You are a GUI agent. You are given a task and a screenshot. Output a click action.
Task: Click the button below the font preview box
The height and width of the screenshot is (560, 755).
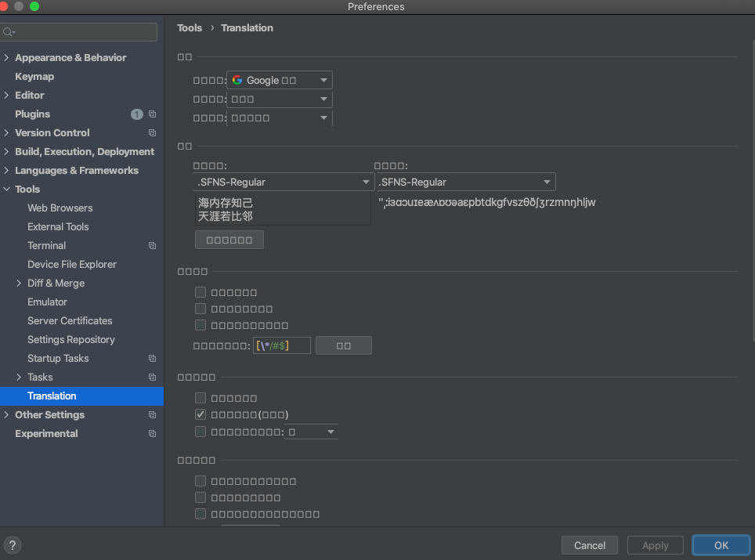pyautogui.click(x=229, y=240)
